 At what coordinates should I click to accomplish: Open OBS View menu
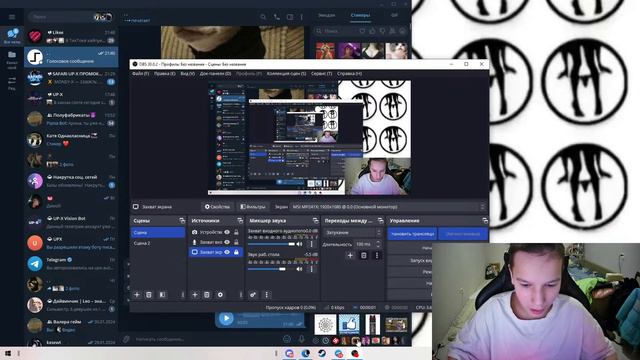[188, 74]
